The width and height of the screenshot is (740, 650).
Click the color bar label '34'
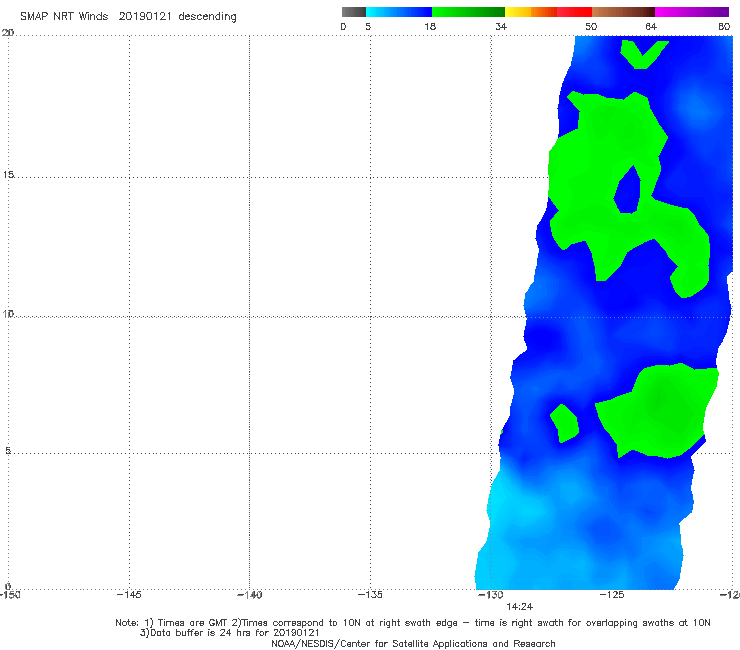pyautogui.click(x=501, y=27)
